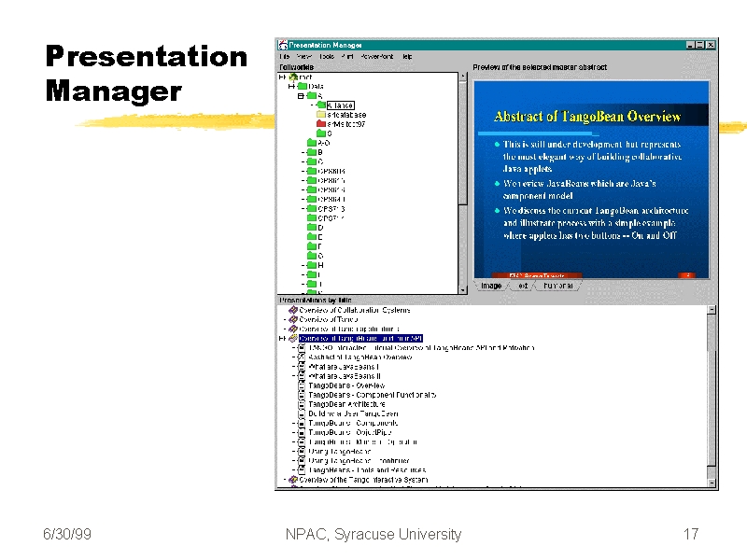Screen dimensions: 747x560
Task: Click slide icon for TangoBean Architecture
Action: pyautogui.click(x=302, y=404)
